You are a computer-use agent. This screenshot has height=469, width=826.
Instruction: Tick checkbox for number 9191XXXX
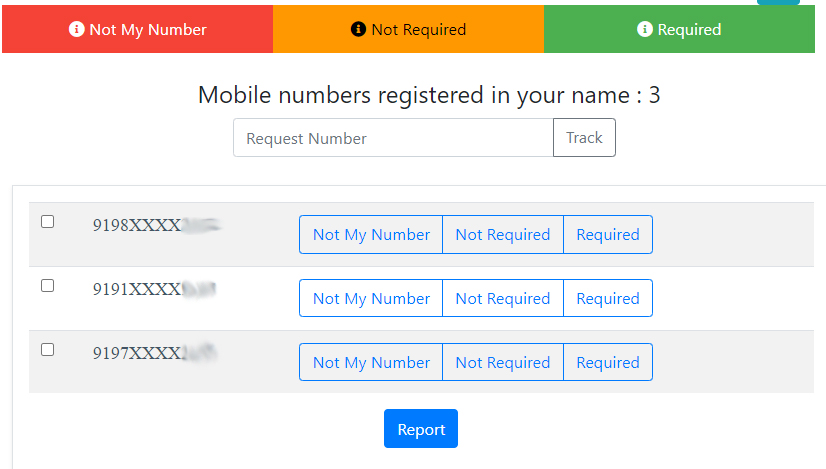pos(47,286)
